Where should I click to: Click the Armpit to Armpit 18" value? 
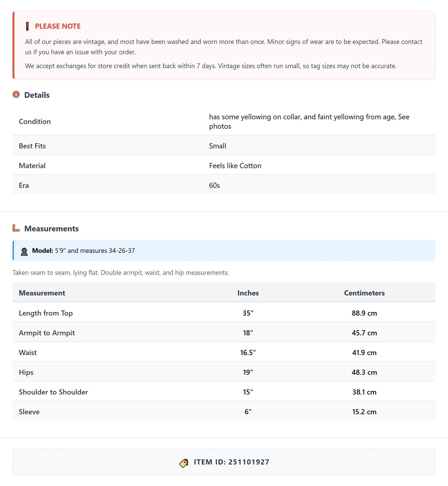pos(248,333)
